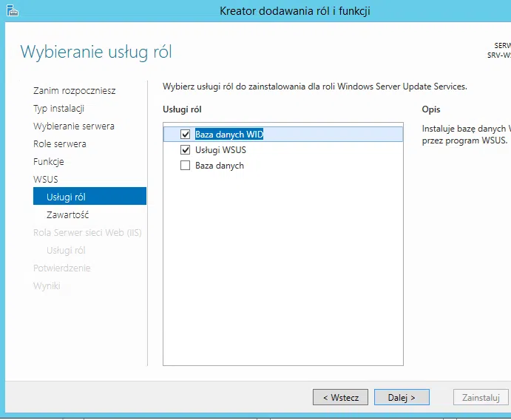This screenshot has width=511, height=420.
Task: Select the greyed-out Usługi ról under IIS
Action: (66, 251)
